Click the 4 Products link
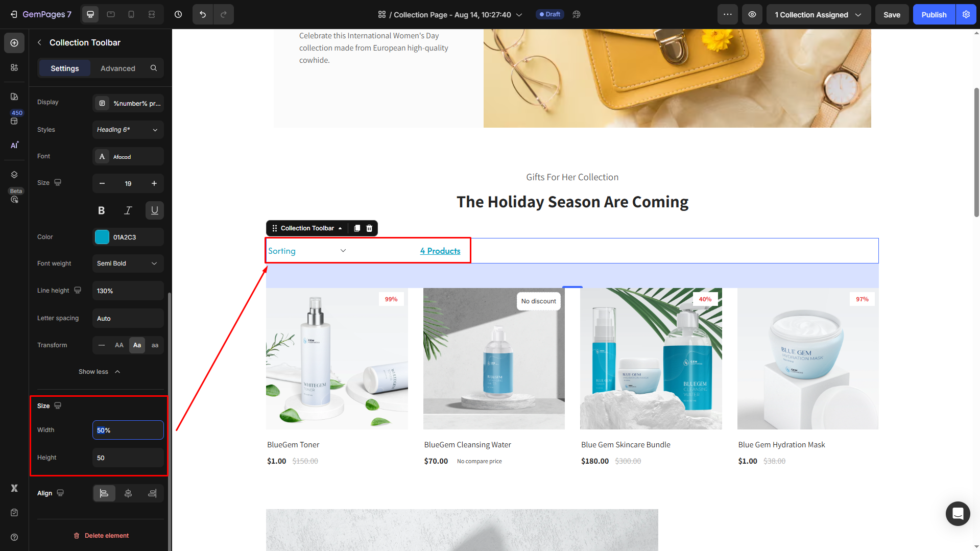The height and width of the screenshot is (551, 980). [x=440, y=251]
